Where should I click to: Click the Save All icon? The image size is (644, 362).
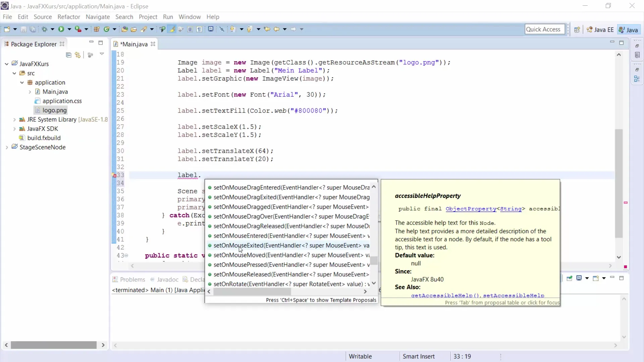point(33,29)
